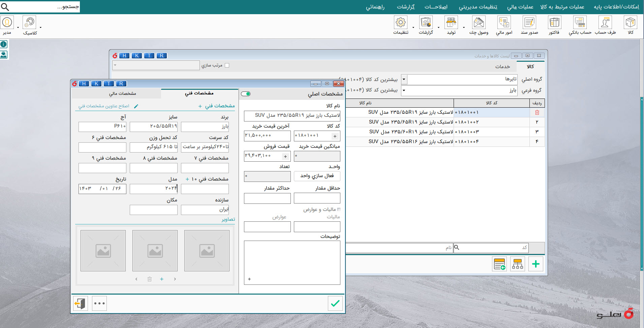Enable the مرتب سازي (sort) checkbox
Screen dimensions: 644x328
pos(227,65)
